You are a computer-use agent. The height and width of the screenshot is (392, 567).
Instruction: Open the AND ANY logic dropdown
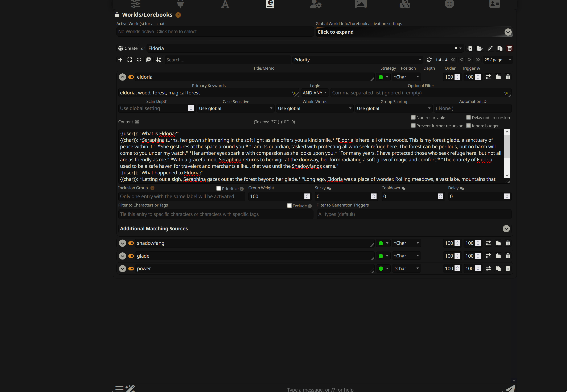[315, 93]
